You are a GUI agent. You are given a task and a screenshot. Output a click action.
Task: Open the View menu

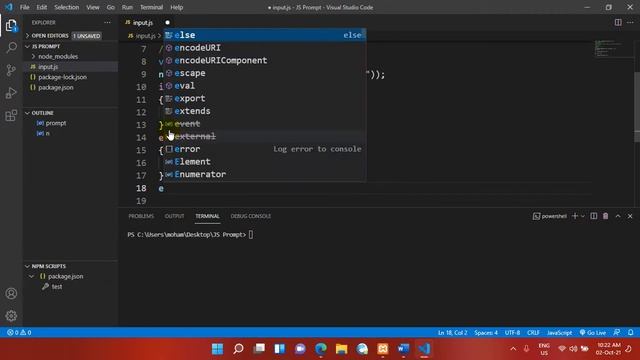[93, 7]
